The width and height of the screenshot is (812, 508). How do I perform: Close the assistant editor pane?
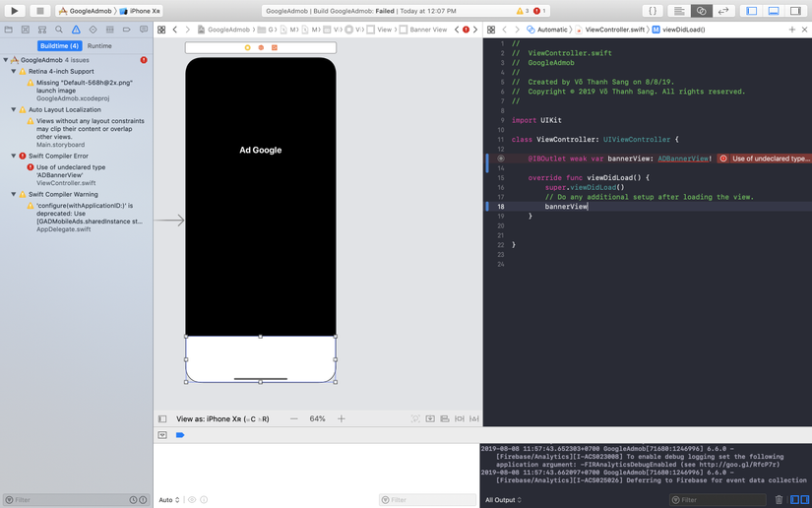click(804, 30)
